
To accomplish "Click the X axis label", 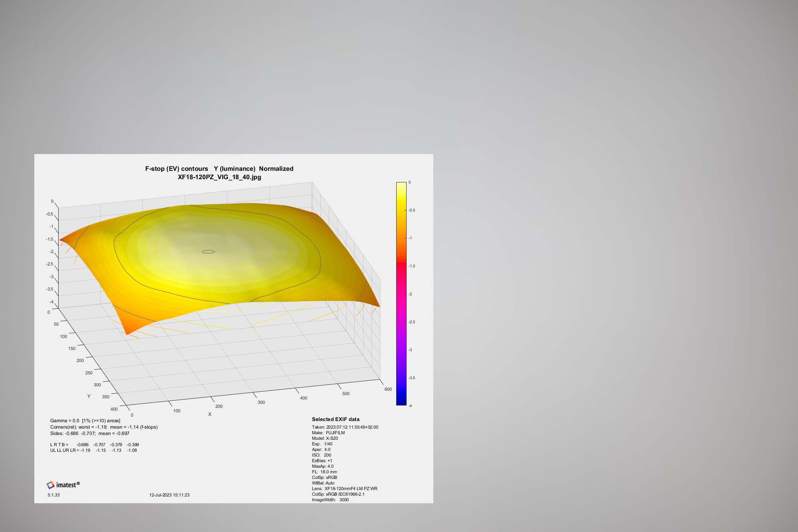I will (210, 414).
